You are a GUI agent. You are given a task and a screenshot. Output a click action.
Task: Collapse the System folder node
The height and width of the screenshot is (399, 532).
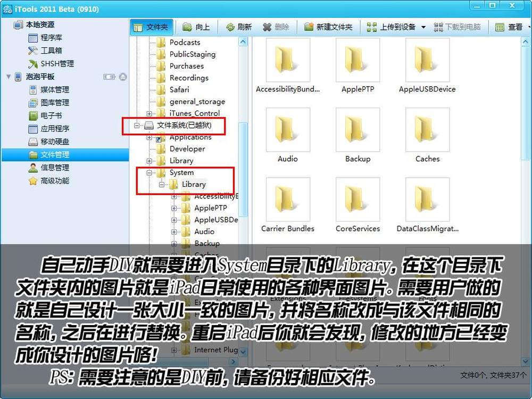[149, 173]
